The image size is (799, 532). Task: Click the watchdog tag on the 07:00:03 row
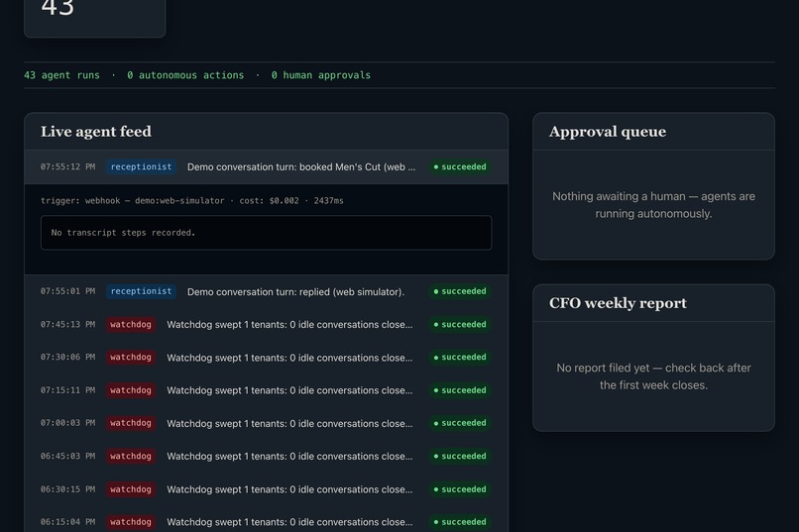[x=131, y=423]
